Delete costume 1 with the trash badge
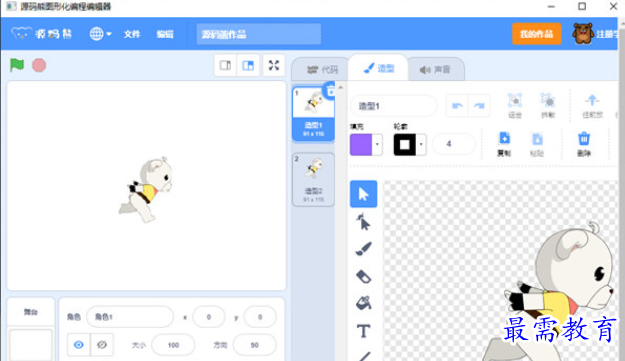This screenshot has width=625, height=361. click(x=330, y=91)
